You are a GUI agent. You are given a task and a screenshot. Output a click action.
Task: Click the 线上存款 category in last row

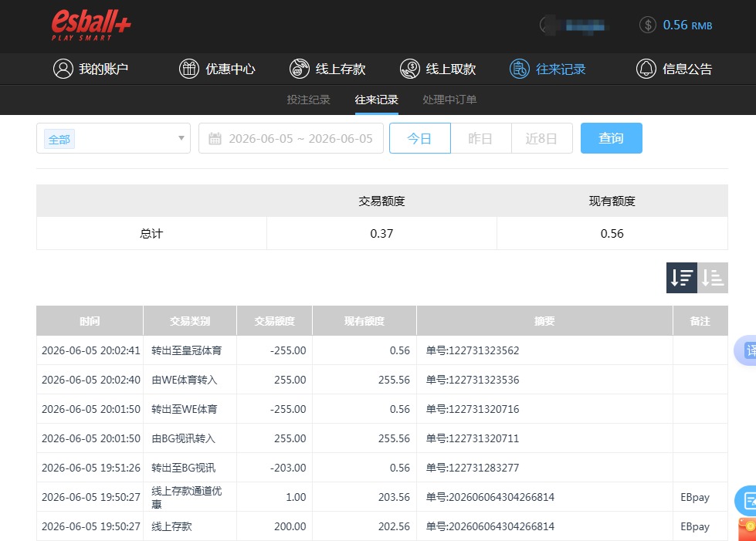pos(171,526)
